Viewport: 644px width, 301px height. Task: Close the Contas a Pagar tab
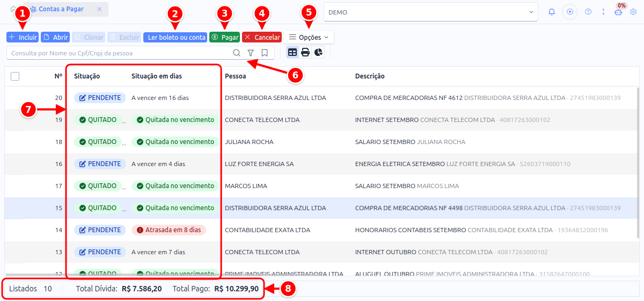tap(99, 9)
